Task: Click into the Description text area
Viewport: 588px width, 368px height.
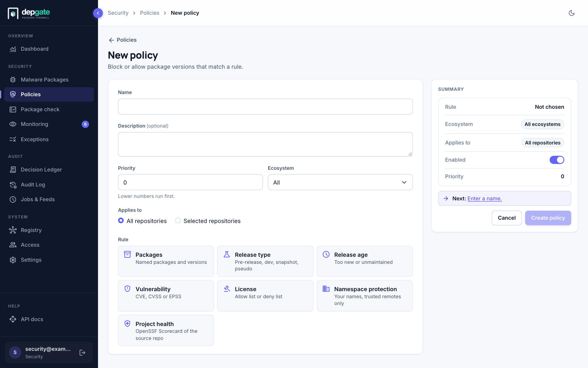Action: [x=265, y=144]
